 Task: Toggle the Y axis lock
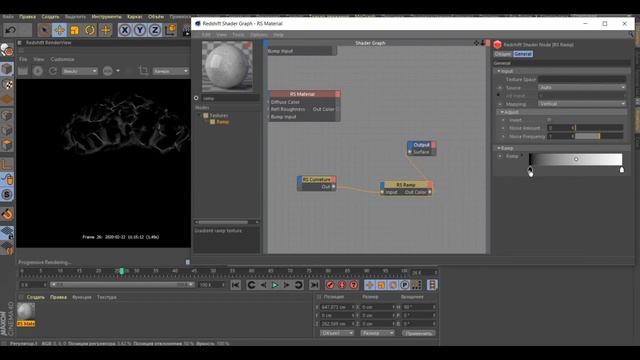[x=140, y=30]
